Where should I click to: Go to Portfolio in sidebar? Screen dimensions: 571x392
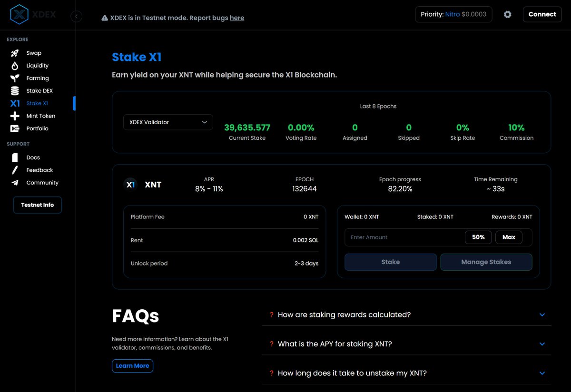38,128
